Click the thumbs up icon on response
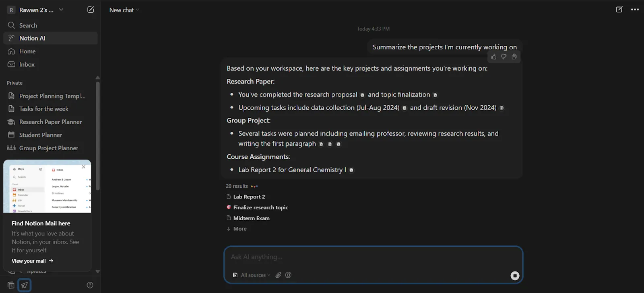Viewport: 644px width, 293px height. tap(494, 57)
